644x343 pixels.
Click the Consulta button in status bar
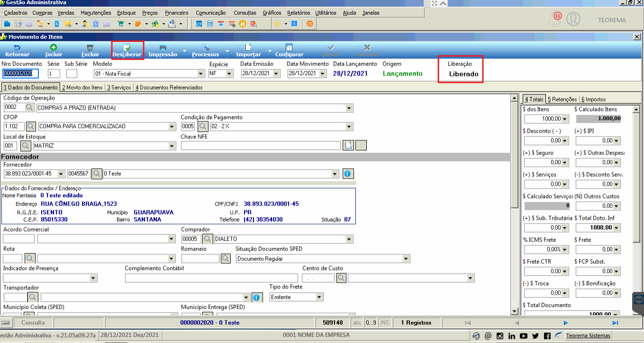click(33, 323)
